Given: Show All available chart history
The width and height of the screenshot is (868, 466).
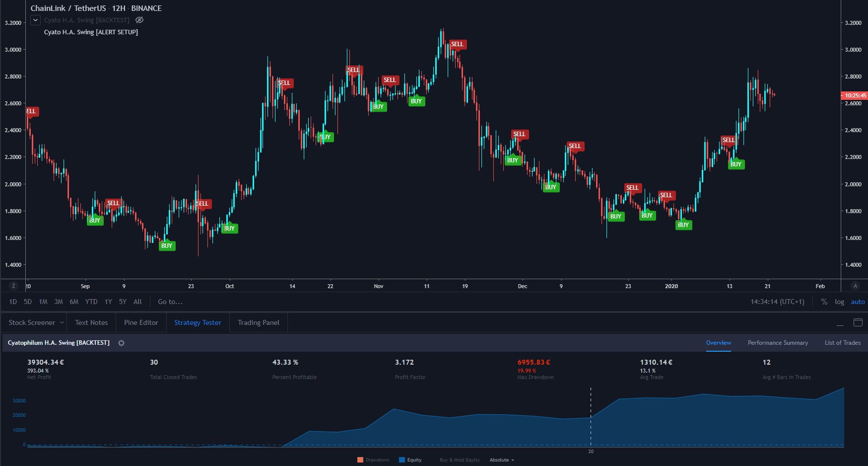Looking at the screenshot, I should click(x=137, y=302).
